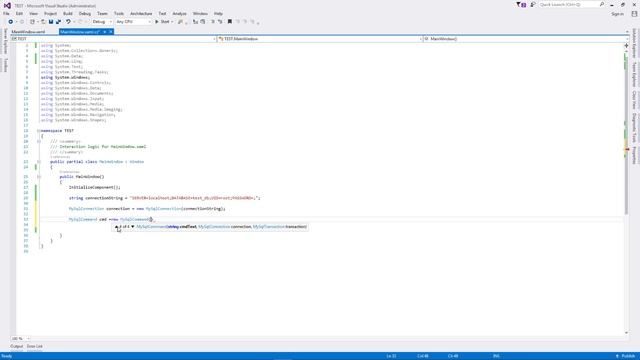Screen dimensions: 640x360
Task: Open the Architecture menu
Action: pos(141,13)
